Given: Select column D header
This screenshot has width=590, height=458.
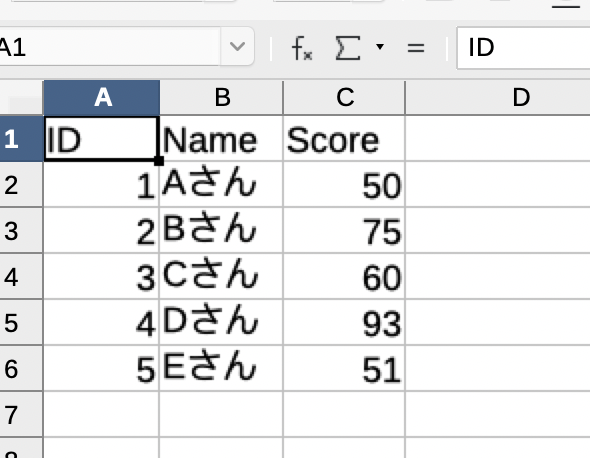Looking at the screenshot, I should (x=498, y=97).
